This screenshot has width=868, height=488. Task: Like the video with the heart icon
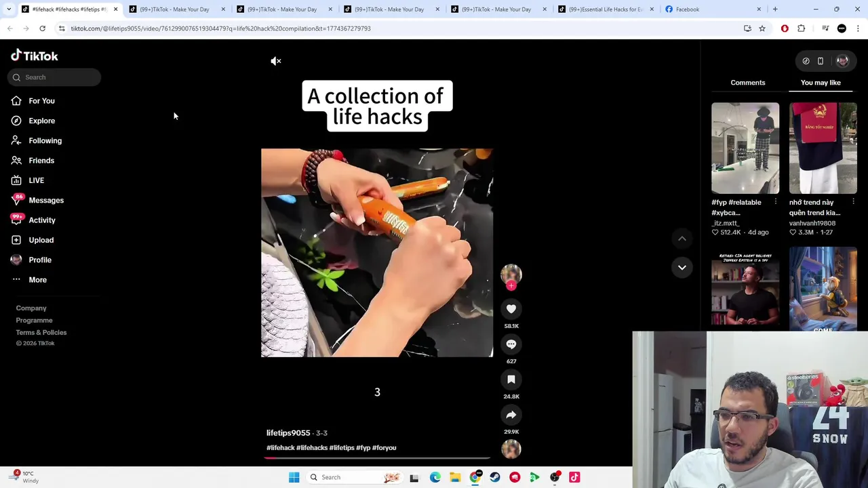(511, 309)
